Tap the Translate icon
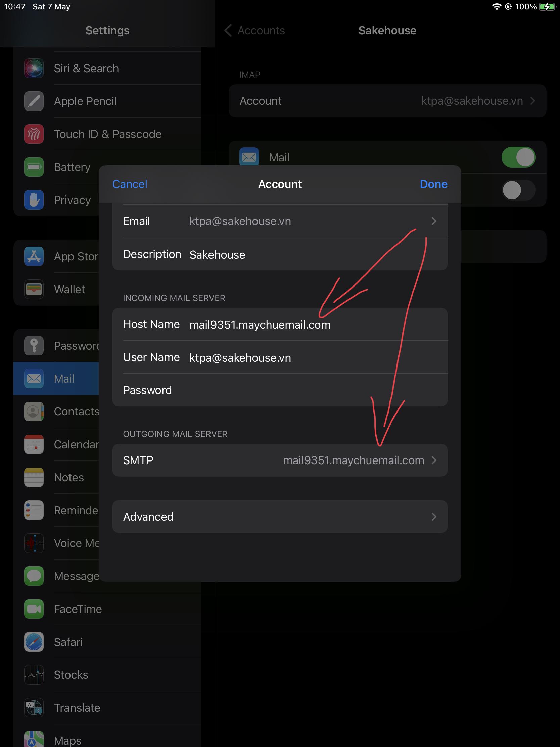Viewport: 560px width, 747px height. pyautogui.click(x=34, y=707)
